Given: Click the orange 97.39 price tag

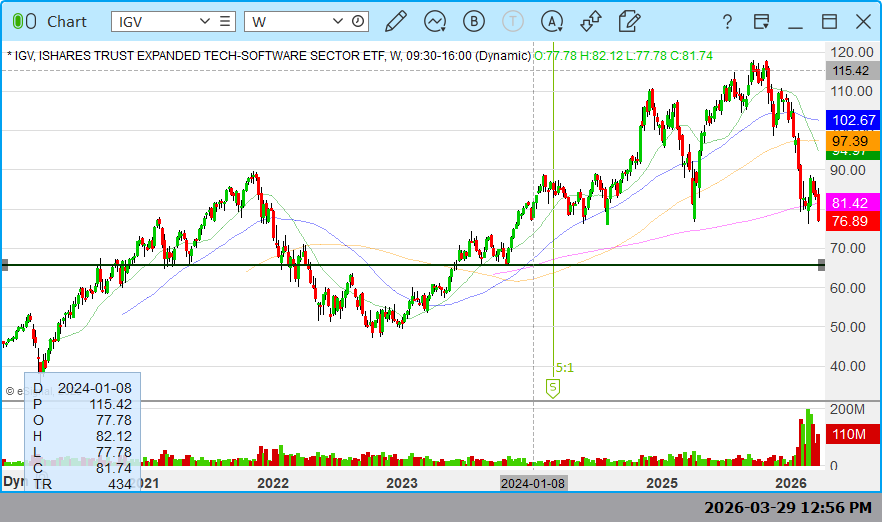Looking at the screenshot, I should click(853, 141).
